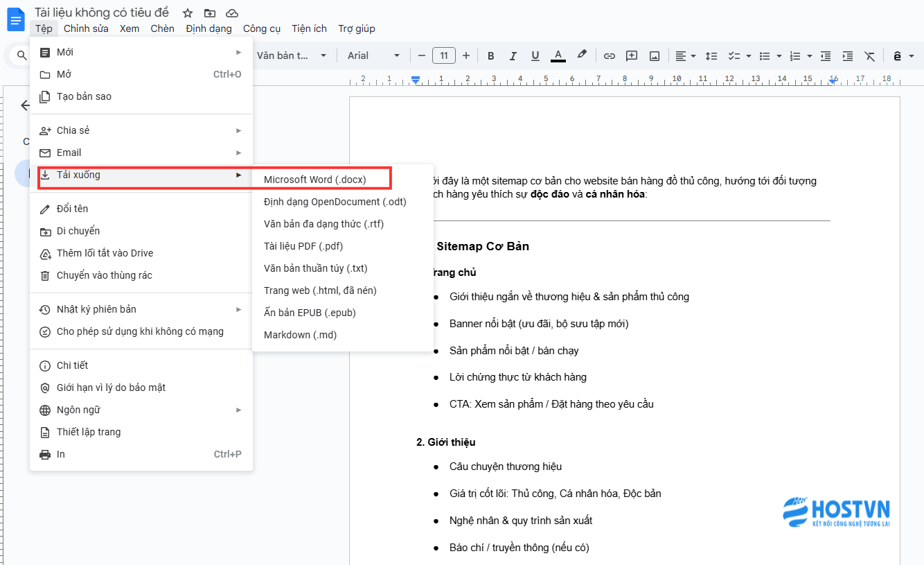Expand the numbered list options arrow

[810, 55]
